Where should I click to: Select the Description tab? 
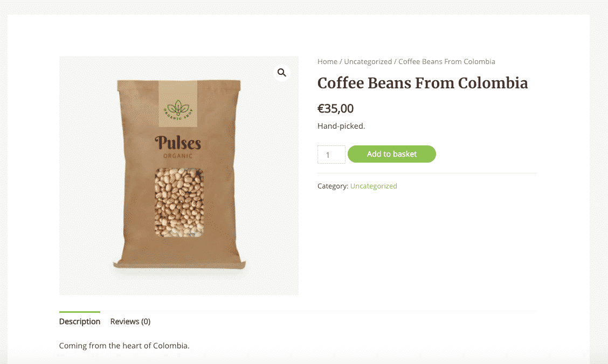79,321
